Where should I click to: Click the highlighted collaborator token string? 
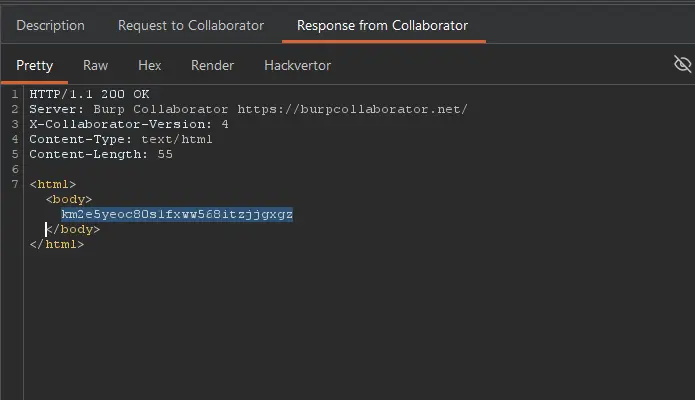point(176,215)
